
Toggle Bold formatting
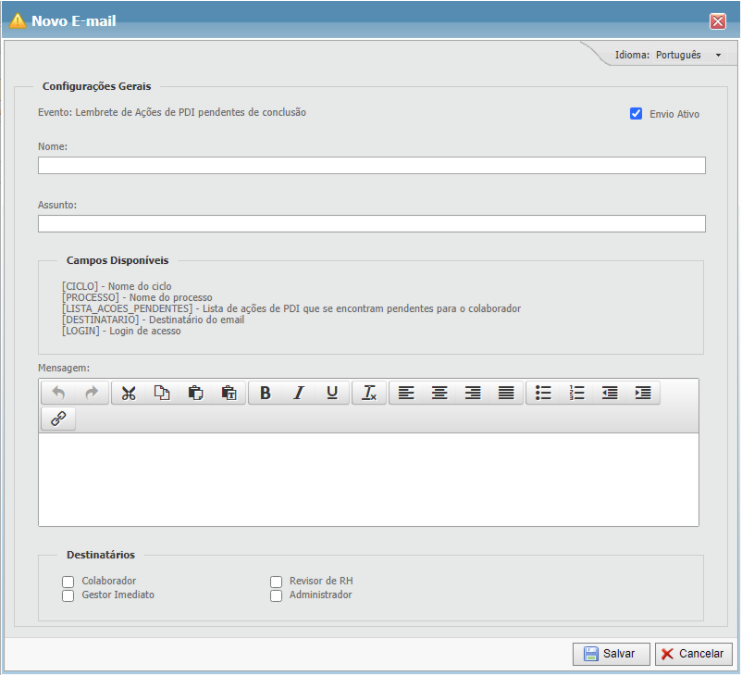(265, 393)
